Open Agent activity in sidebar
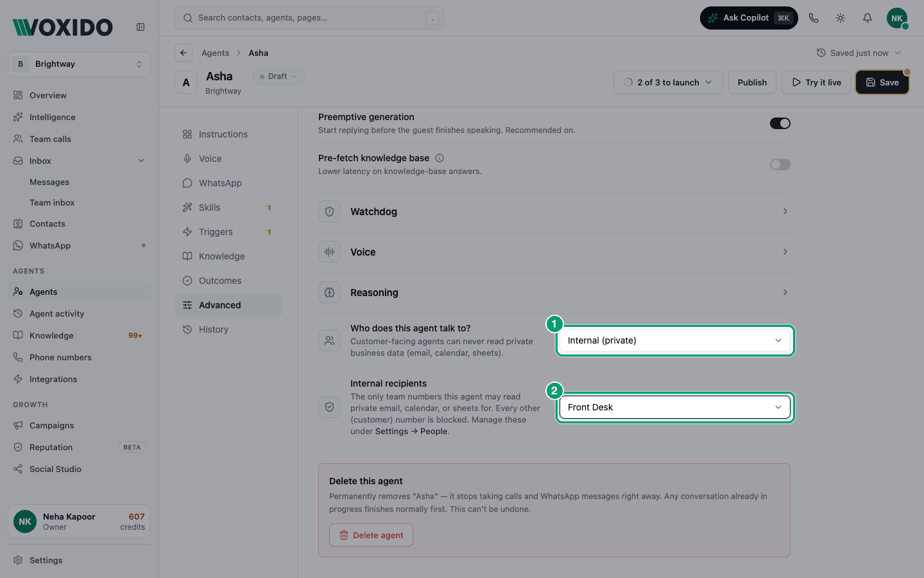This screenshot has width=924, height=578. (79, 313)
